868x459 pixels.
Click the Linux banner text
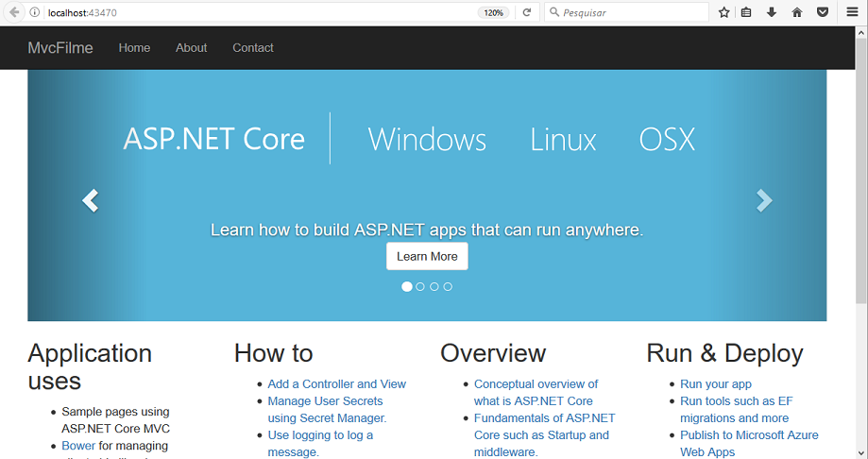[x=563, y=139]
